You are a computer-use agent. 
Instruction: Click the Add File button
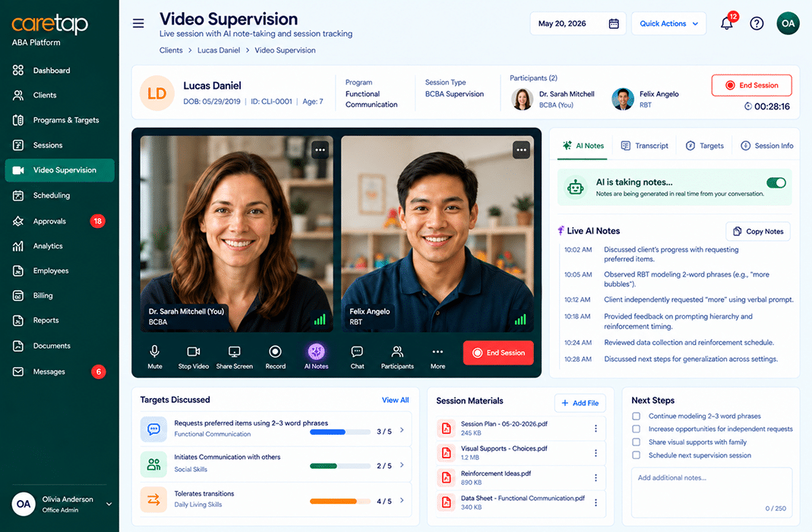[580, 403]
